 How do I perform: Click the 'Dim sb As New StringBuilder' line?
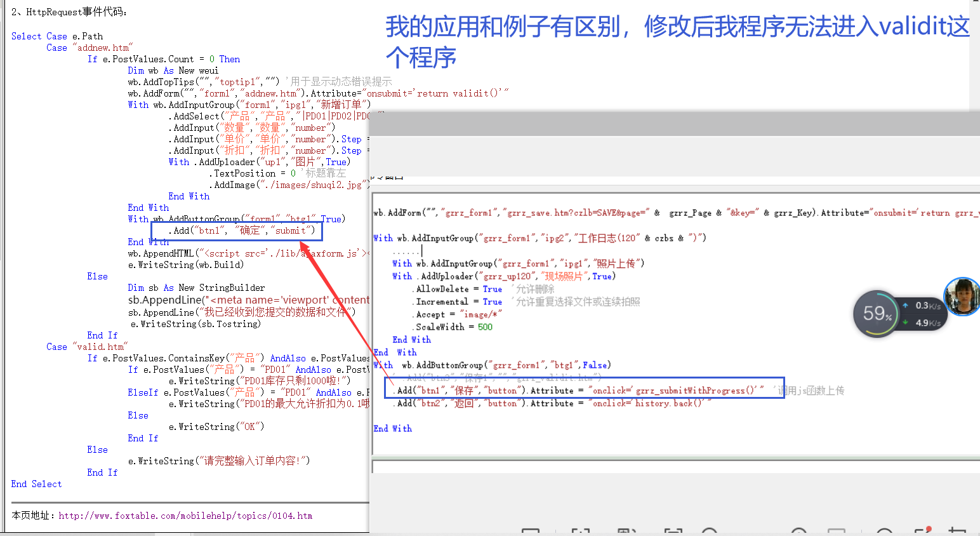(x=196, y=288)
